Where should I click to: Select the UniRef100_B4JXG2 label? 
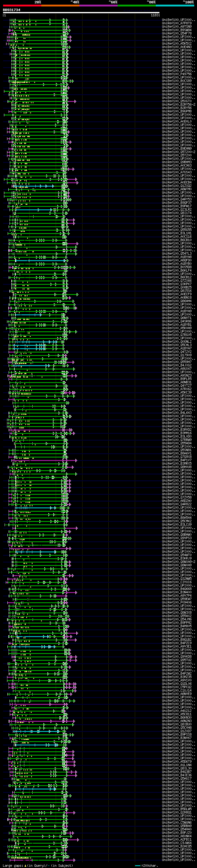[x=177, y=365]
